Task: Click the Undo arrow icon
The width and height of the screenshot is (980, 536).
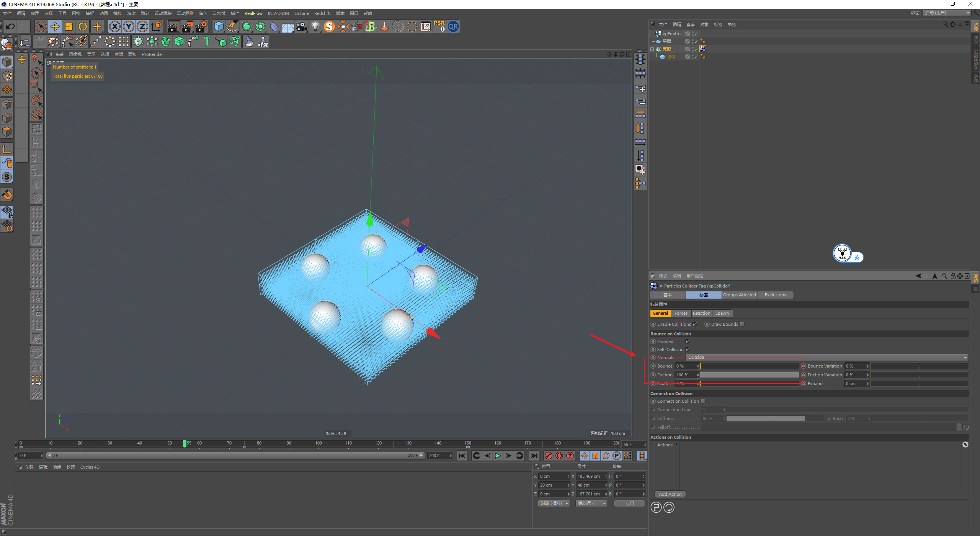Action: click(x=10, y=27)
